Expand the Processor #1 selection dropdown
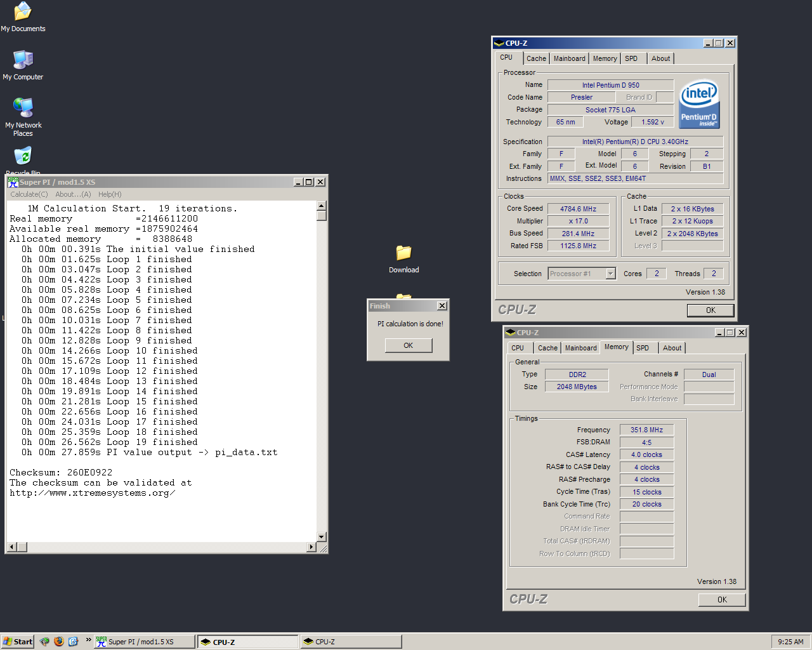 [610, 274]
